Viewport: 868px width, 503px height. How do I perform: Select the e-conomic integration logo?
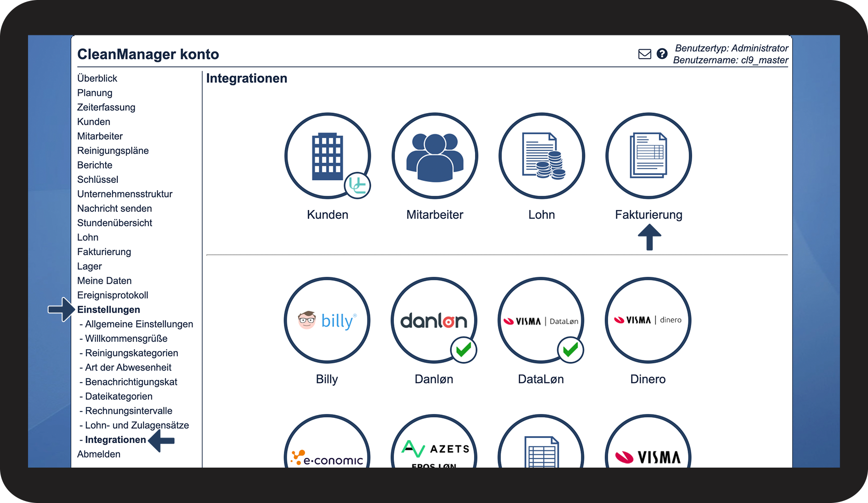[327, 441]
